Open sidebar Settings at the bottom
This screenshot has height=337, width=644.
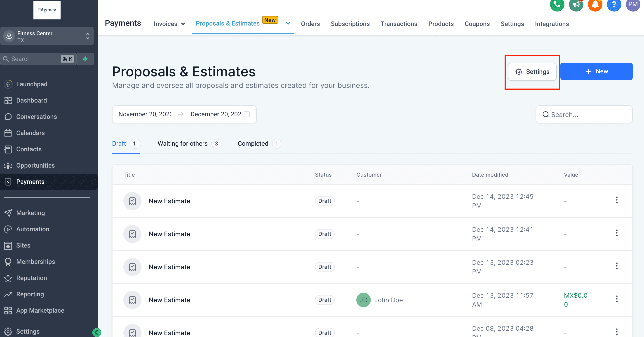(x=28, y=332)
